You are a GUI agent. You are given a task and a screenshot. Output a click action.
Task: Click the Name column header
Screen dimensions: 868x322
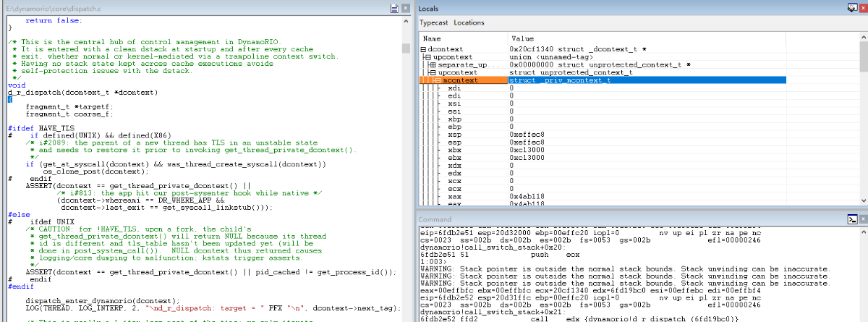(x=463, y=38)
